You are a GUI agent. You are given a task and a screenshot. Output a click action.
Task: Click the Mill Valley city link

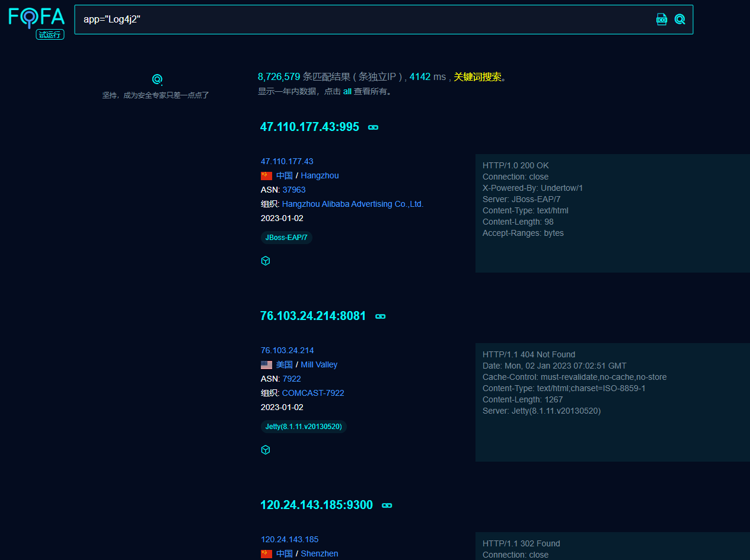click(319, 364)
